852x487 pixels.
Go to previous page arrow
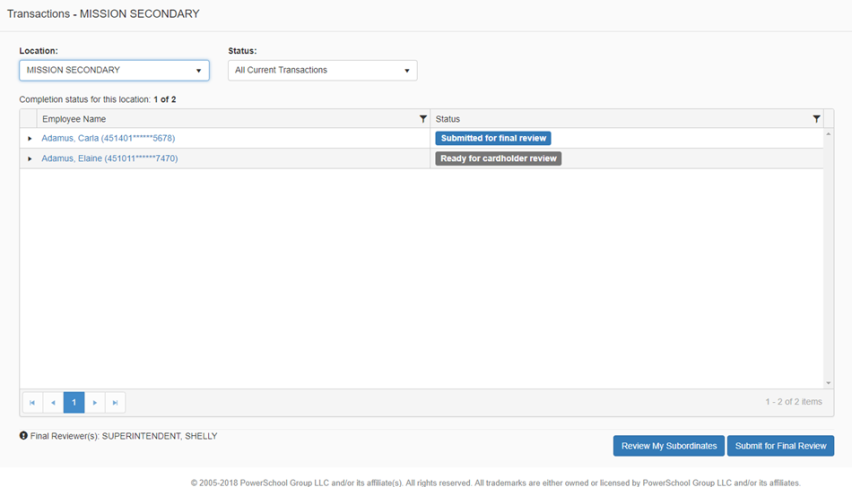click(53, 403)
